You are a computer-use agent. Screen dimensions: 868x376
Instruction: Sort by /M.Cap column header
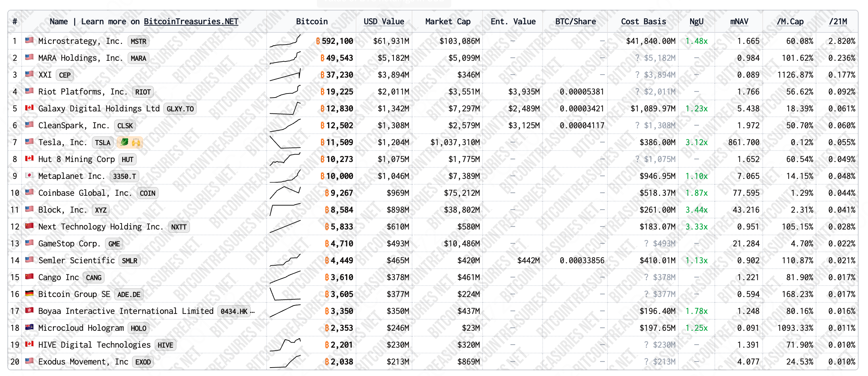pos(790,22)
